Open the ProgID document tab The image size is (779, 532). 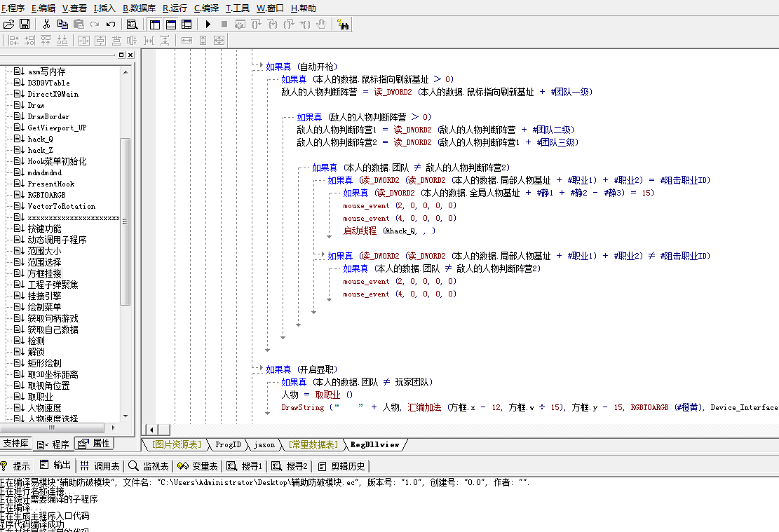pos(228,444)
